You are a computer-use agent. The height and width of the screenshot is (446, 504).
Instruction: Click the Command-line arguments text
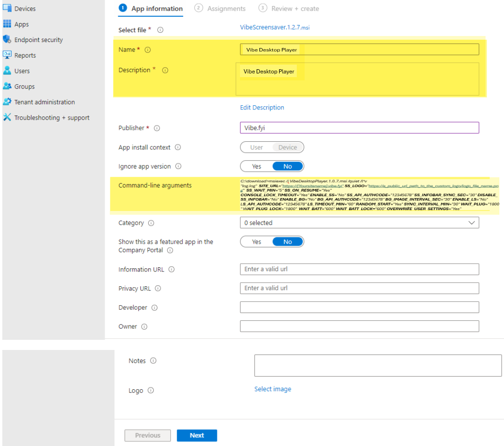click(x=370, y=195)
